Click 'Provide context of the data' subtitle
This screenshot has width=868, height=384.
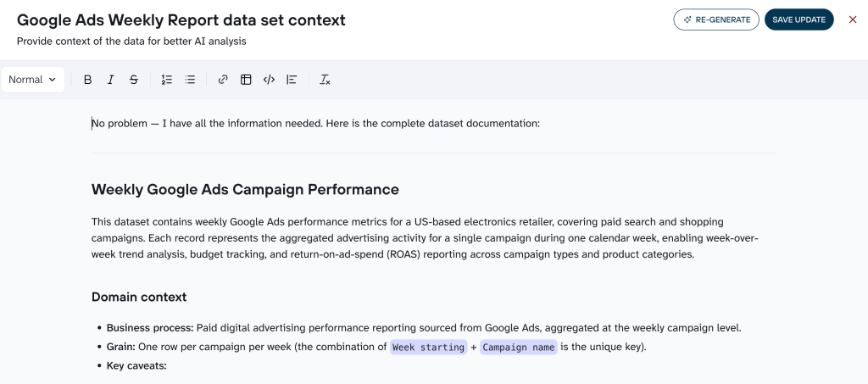[131, 41]
